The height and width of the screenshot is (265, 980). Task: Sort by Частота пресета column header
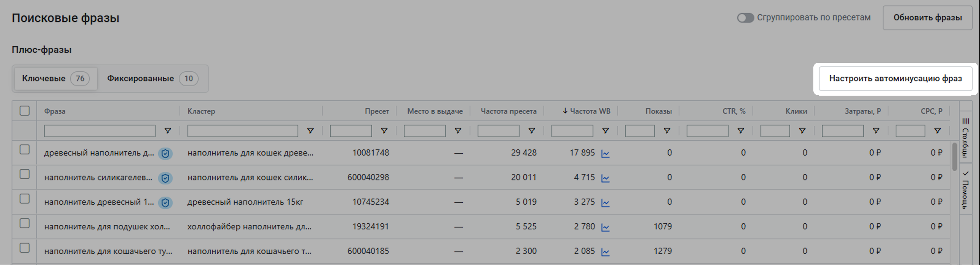(x=509, y=111)
